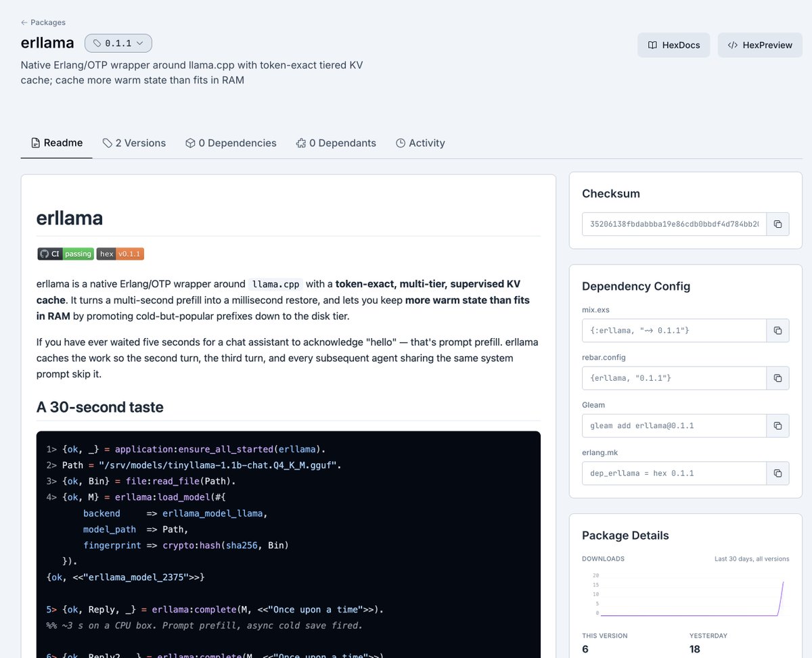Copy the erlang.mk dependency line

click(x=777, y=473)
